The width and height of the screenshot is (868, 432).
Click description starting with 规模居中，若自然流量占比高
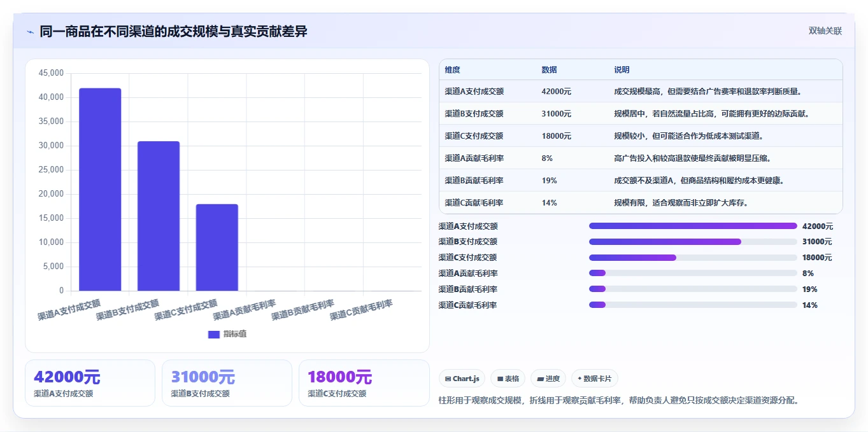tap(711, 114)
